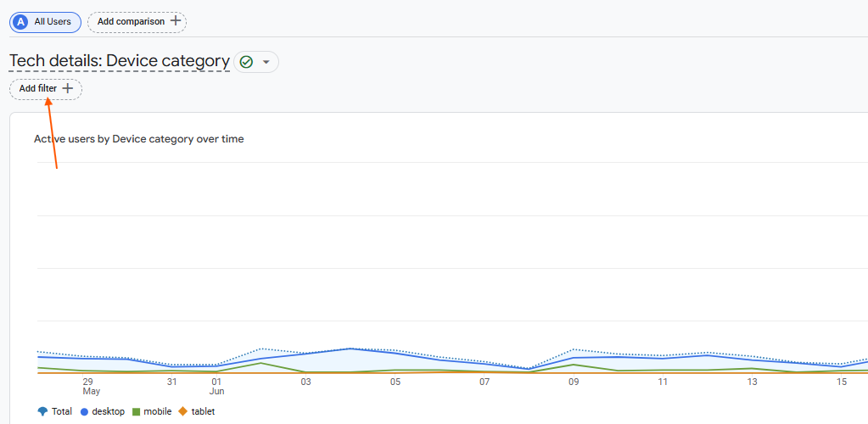Toggle the desktop series in the legend

pos(103,412)
